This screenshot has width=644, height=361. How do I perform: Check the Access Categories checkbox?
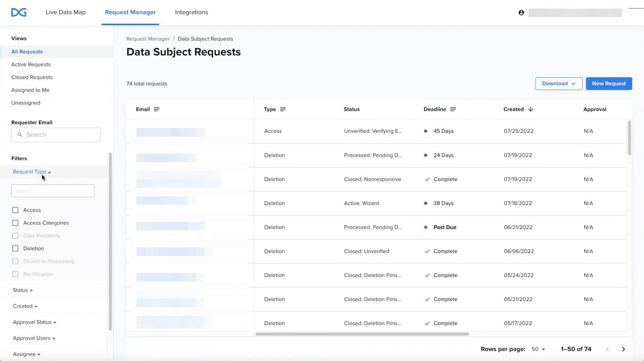tap(15, 223)
